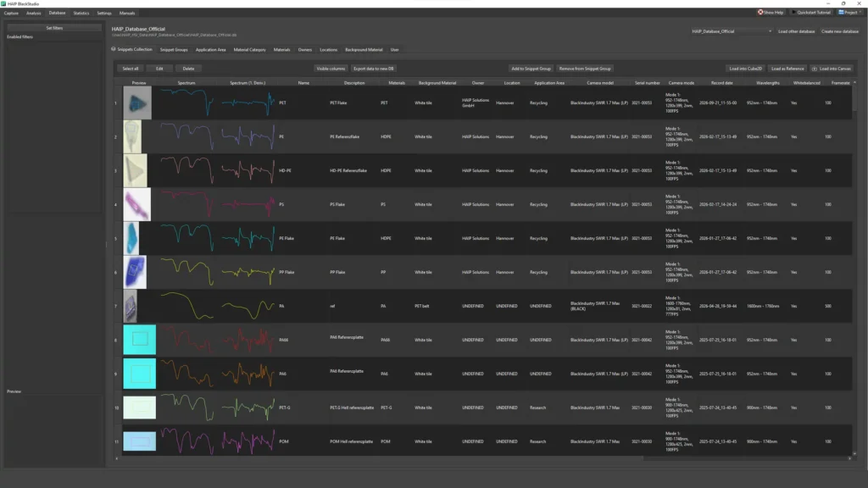This screenshot has height=488, width=868.
Task: Click the 'PET belt' background material cell
Action: (x=422, y=306)
